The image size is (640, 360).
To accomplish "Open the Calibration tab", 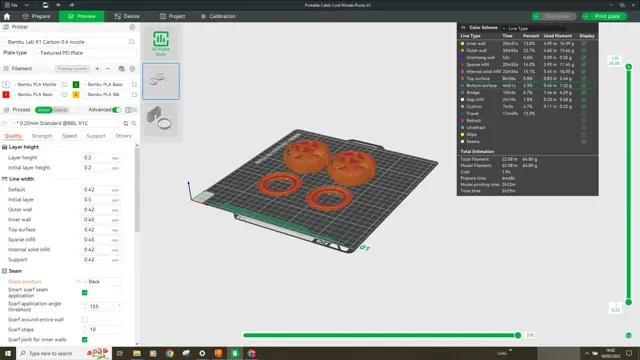I will tap(218, 16).
